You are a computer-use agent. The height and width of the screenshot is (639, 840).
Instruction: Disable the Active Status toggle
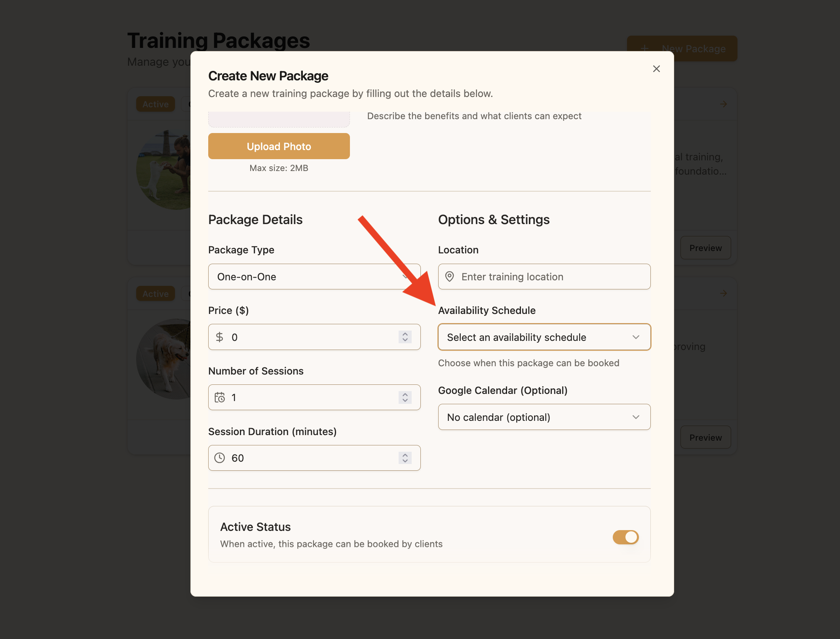pyautogui.click(x=625, y=537)
